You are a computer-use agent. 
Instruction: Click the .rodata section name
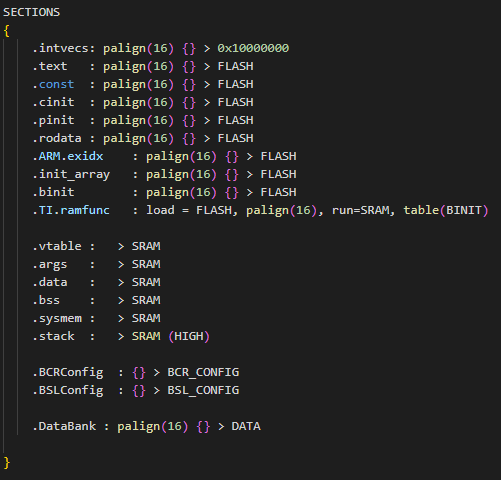pyautogui.click(x=57, y=138)
